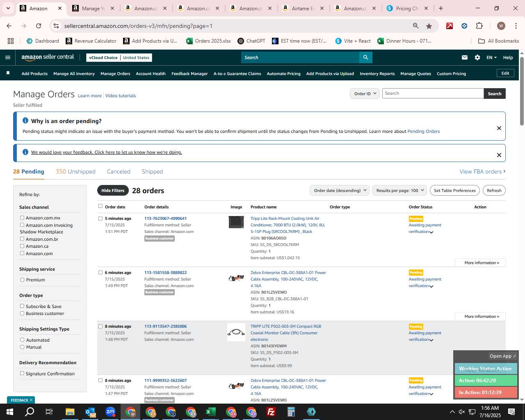Check the Signature Confirmation filter
This screenshot has height=420, width=525.
[22, 373]
